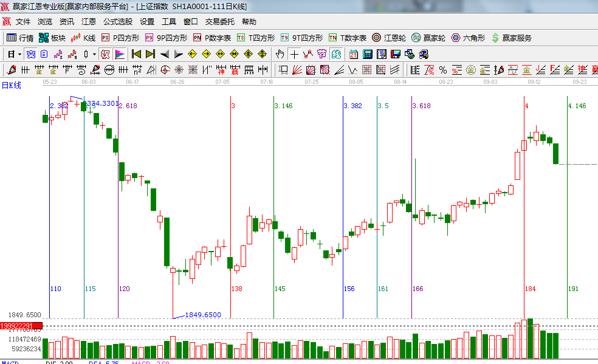Open the 交易委托 menu
Image resolution: width=598 pixels, height=364 pixels.
pos(219,22)
